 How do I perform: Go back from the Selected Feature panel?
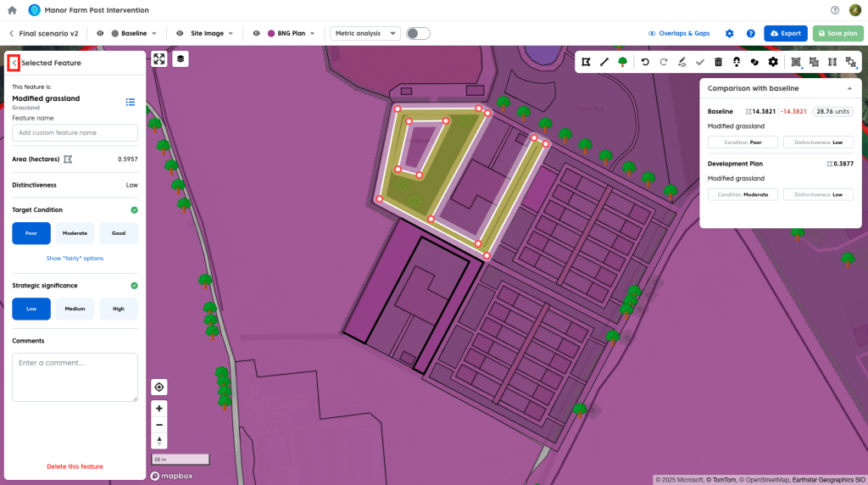click(x=14, y=63)
